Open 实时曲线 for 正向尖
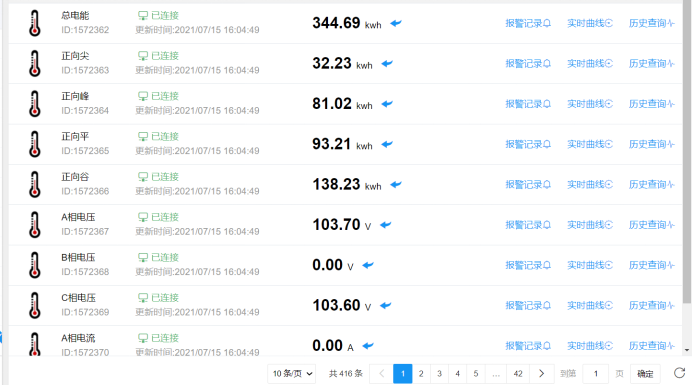 point(590,64)
